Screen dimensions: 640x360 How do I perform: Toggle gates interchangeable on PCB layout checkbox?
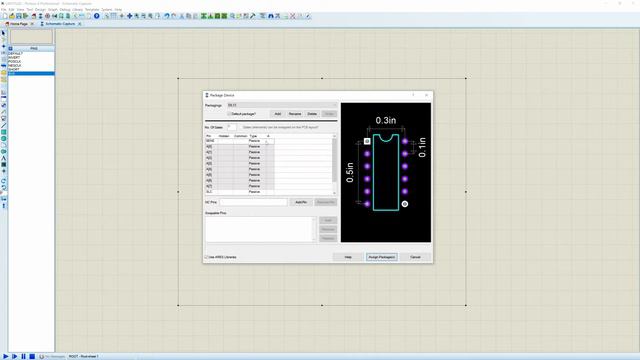pos(240,127)
